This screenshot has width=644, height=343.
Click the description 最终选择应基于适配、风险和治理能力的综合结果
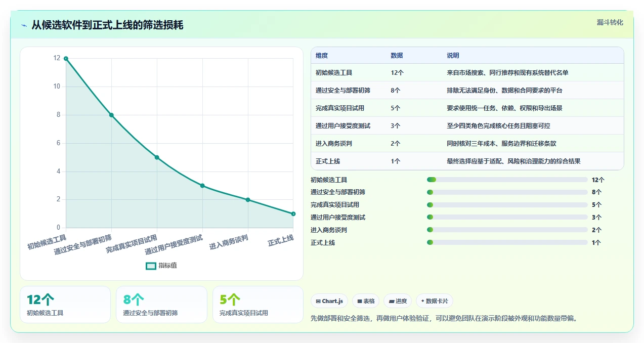(x=513, y=161)
